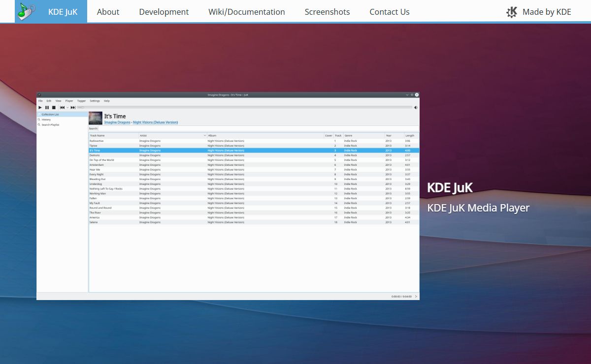Sort by the Year column header
Image resolution: width=591 pixels, height=364 pixels.
pos(394,135)
